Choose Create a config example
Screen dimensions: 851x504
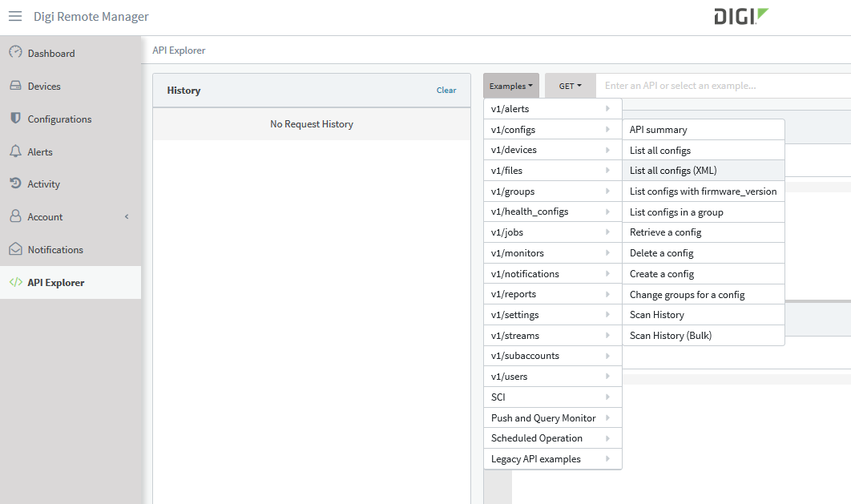(x=704, y=274)
